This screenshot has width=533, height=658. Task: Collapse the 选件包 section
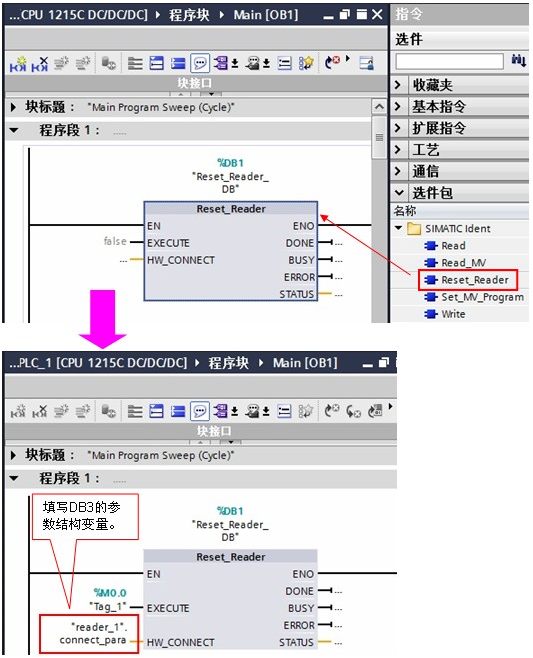(x=399, y=193)
